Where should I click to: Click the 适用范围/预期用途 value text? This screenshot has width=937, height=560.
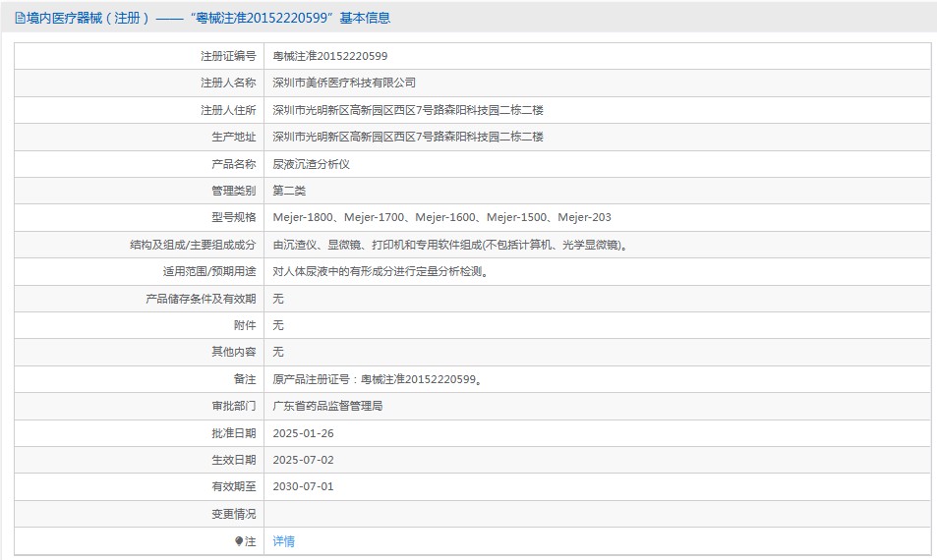tap(381, 271)
